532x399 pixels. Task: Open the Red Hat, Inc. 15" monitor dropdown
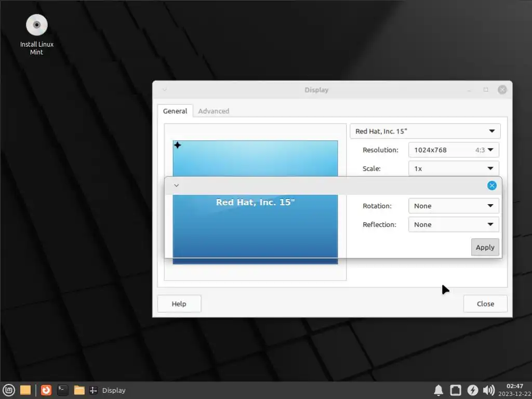pyautogui.click(x=425, y=131)
